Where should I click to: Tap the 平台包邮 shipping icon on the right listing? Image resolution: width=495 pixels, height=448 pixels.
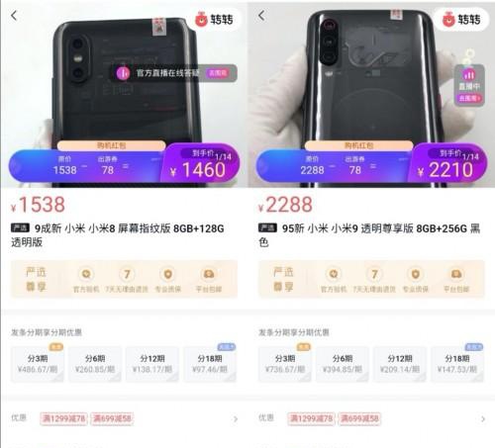456,274
